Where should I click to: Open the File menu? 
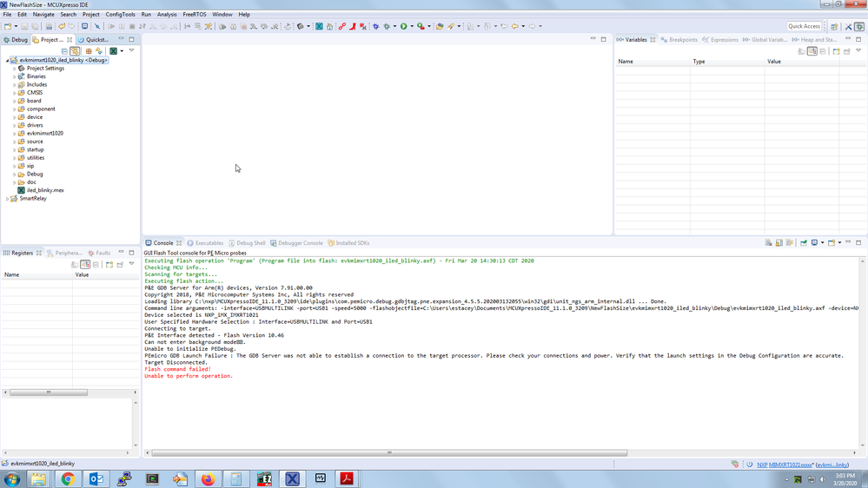7,15
